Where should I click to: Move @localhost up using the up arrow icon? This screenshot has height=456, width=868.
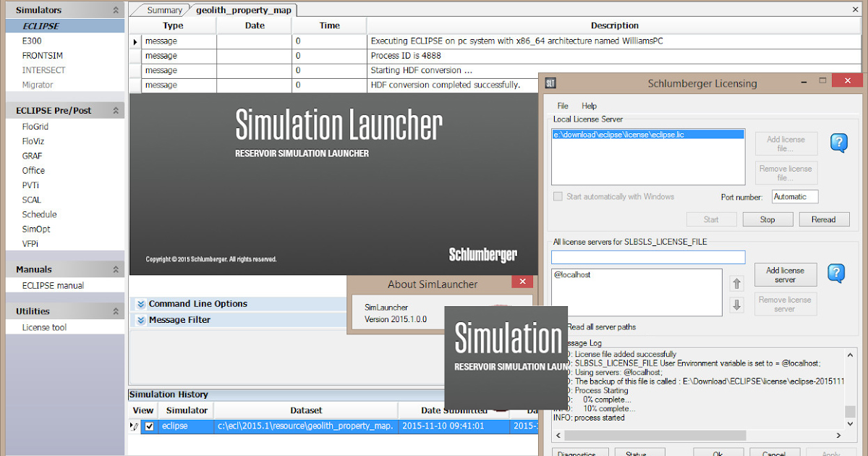pos(737,284)
